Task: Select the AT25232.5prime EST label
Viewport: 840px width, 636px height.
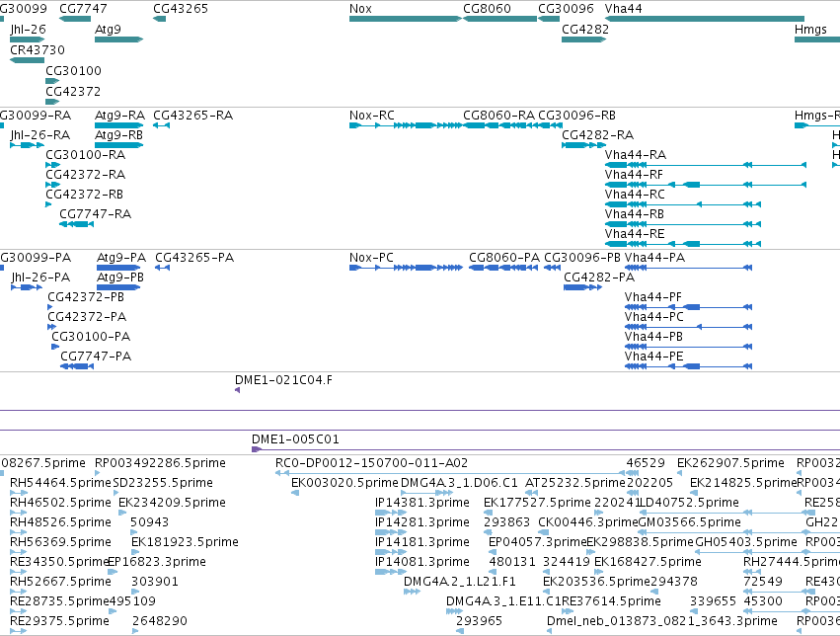Action: pos(575,483)
